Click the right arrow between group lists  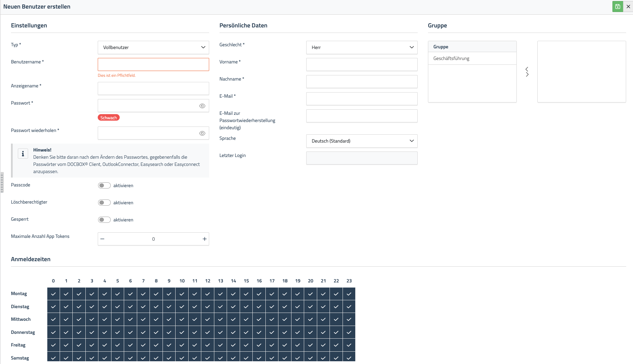527,74
